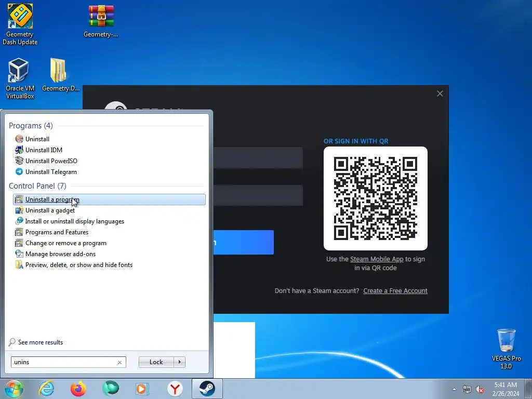This screenshot has width=532, height=399.
Task: Click the Steam password field
Action: coord(258,195)
